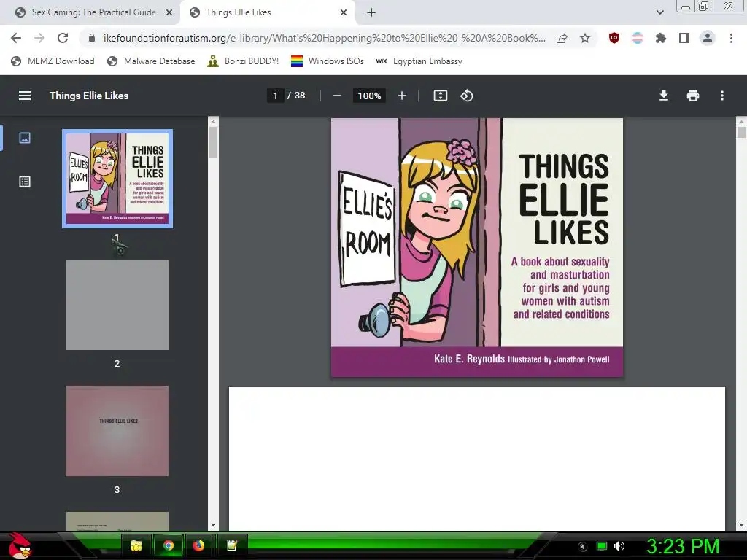
Task: Open File Explorer from the taskbar
Action: 136,545
